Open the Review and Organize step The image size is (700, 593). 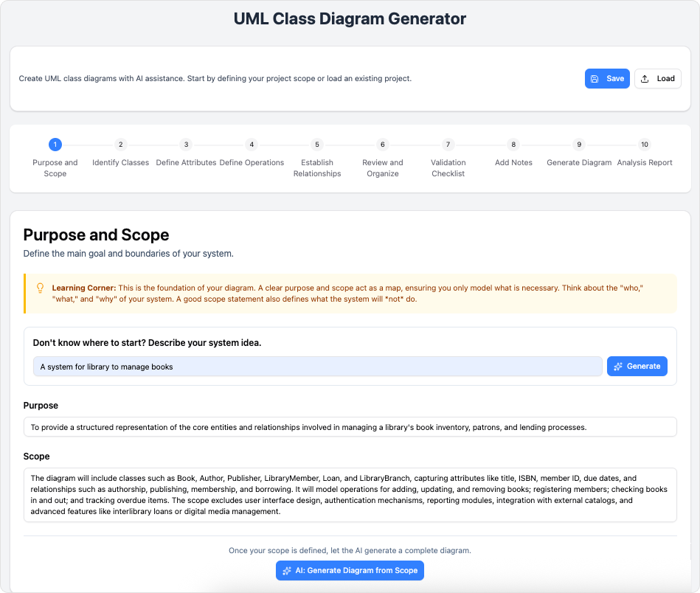tap(382, 145)
